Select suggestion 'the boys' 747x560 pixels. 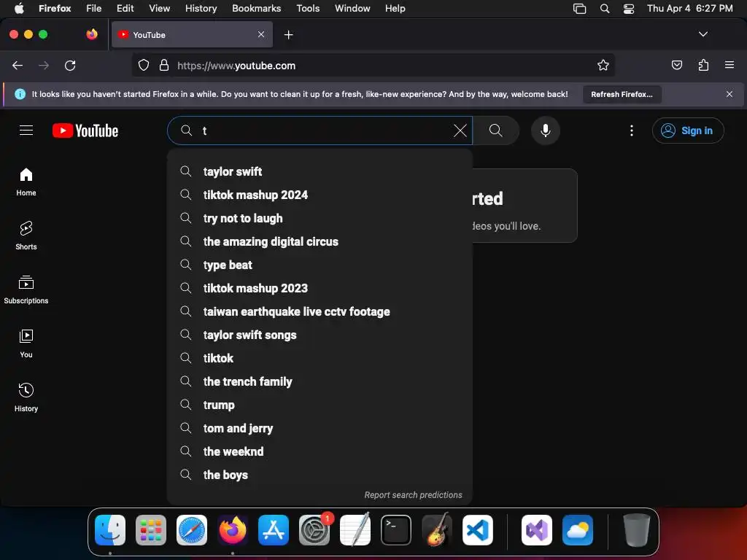[x=320, y=475]
